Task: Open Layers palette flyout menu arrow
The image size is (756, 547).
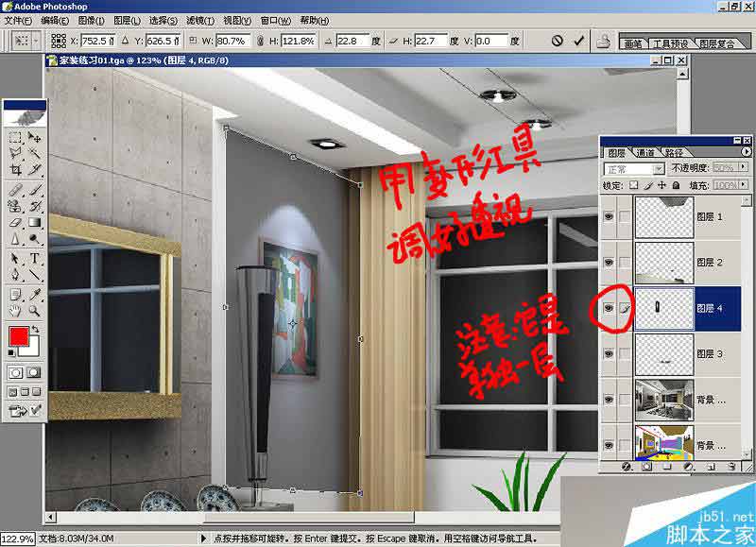Action: pos(746,152)
